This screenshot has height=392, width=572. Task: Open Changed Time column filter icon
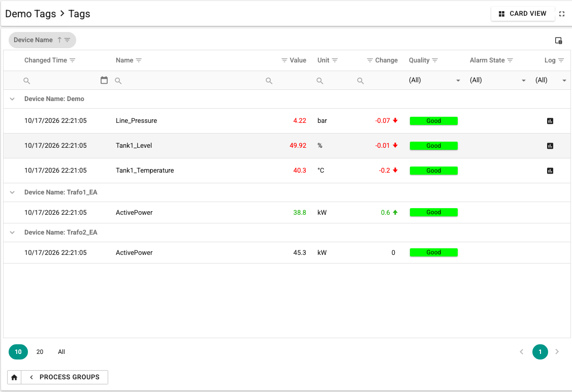pyautogui.click(x=73, y=60)
